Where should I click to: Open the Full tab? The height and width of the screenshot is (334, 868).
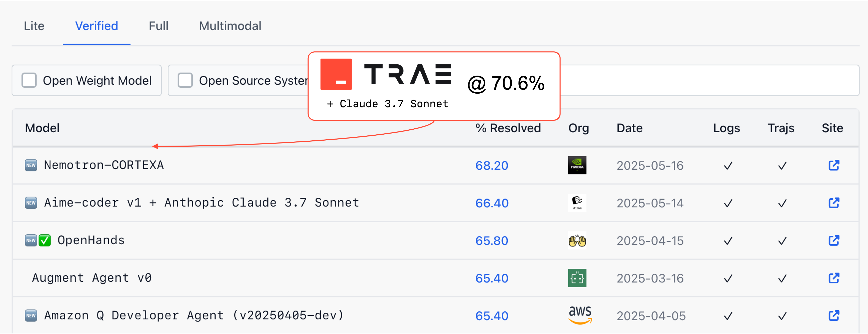tap(158, 26)
